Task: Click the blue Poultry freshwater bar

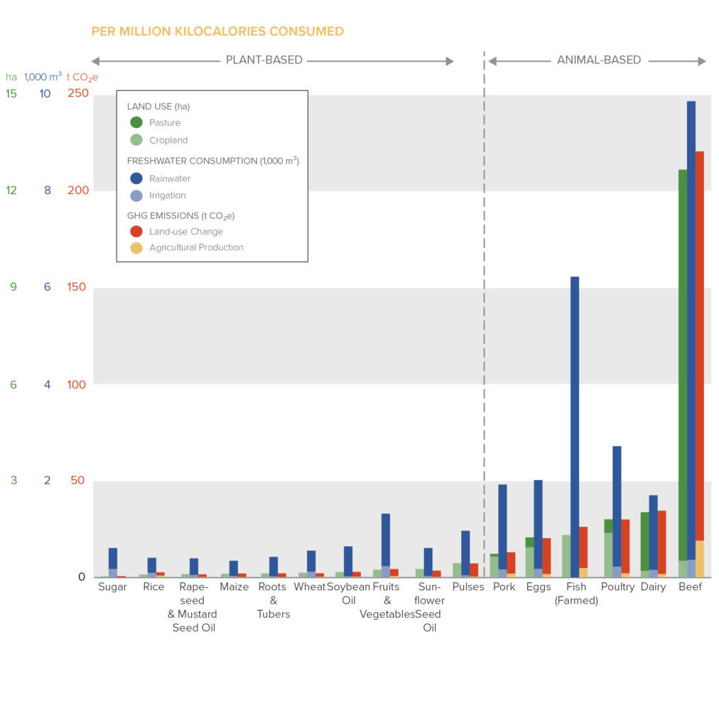Action: pyautogui.click(x=617, y=505)
